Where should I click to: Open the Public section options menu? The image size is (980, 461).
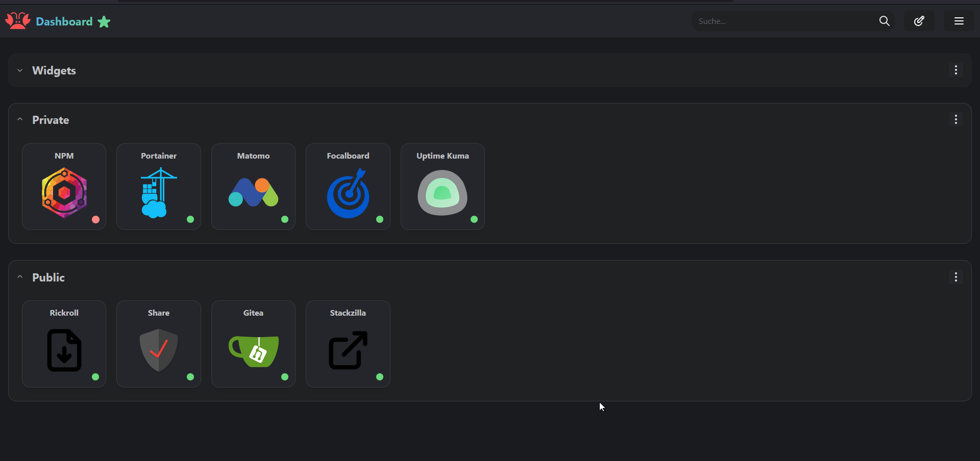(955, 276)
